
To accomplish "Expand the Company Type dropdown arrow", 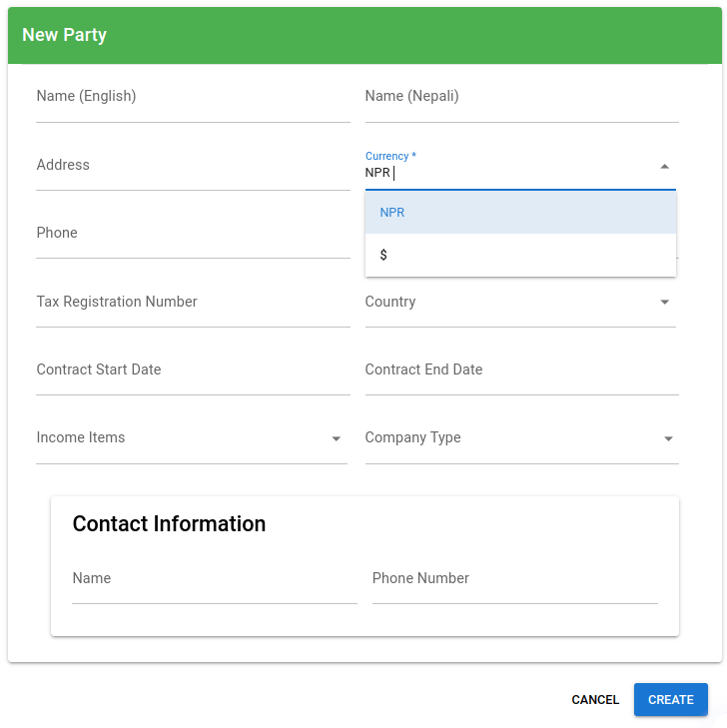I will 668,438.
